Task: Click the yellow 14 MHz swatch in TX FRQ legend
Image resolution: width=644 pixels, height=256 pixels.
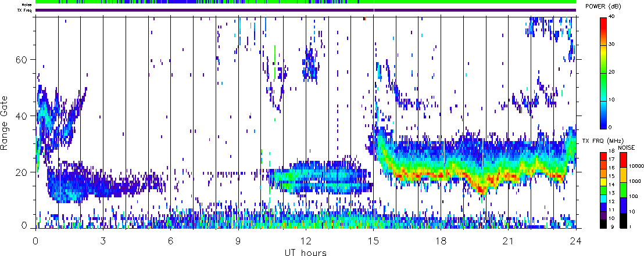Action: [603, 182]
